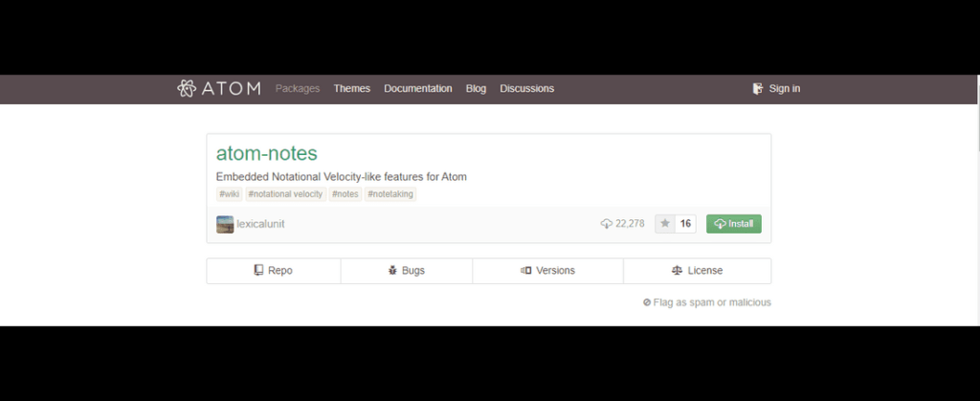Sign in from the header link
The height and width of the screenshot is (401, 980).
click(x=776, y=89)
